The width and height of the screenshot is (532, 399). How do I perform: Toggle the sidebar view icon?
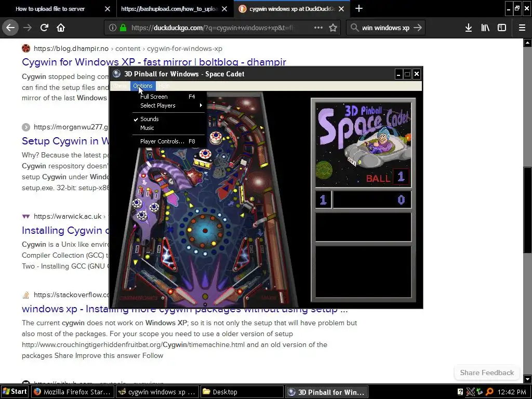[502, 28]
